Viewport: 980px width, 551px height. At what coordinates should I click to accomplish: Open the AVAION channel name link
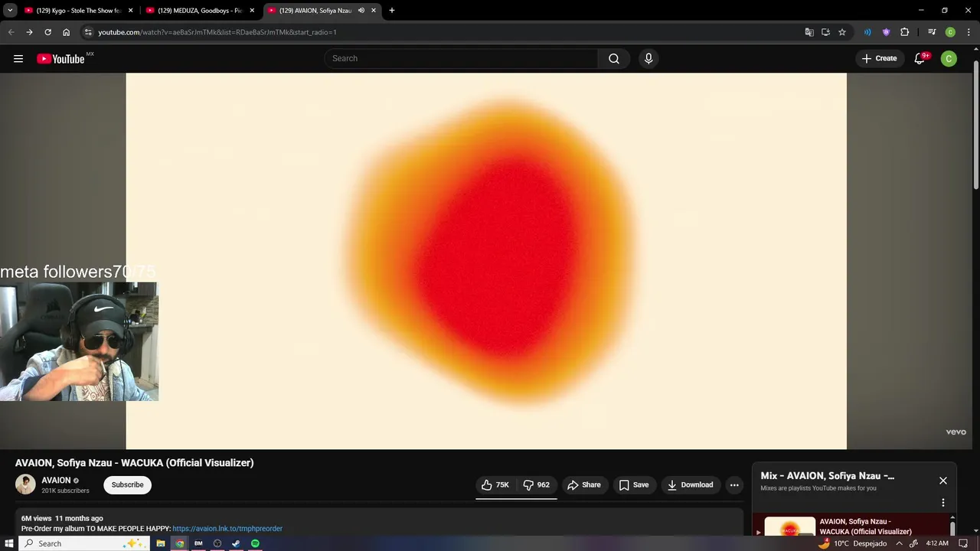coord(56,481)
